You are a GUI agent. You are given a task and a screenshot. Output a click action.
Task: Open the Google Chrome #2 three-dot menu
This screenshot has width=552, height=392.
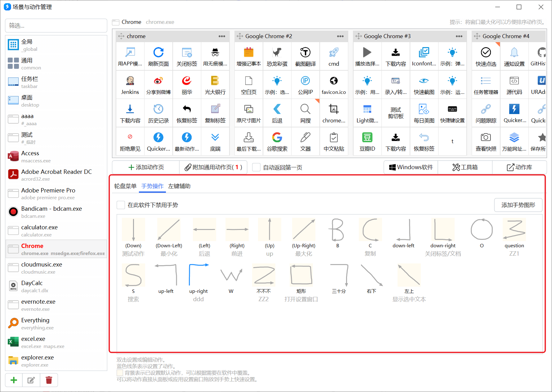click(x=341, y=36)
